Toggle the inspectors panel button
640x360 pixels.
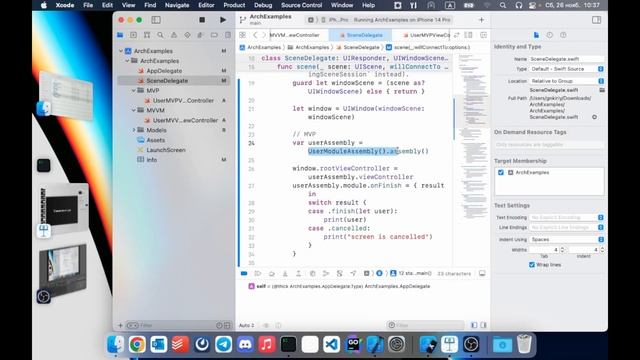tap(596, 20)
